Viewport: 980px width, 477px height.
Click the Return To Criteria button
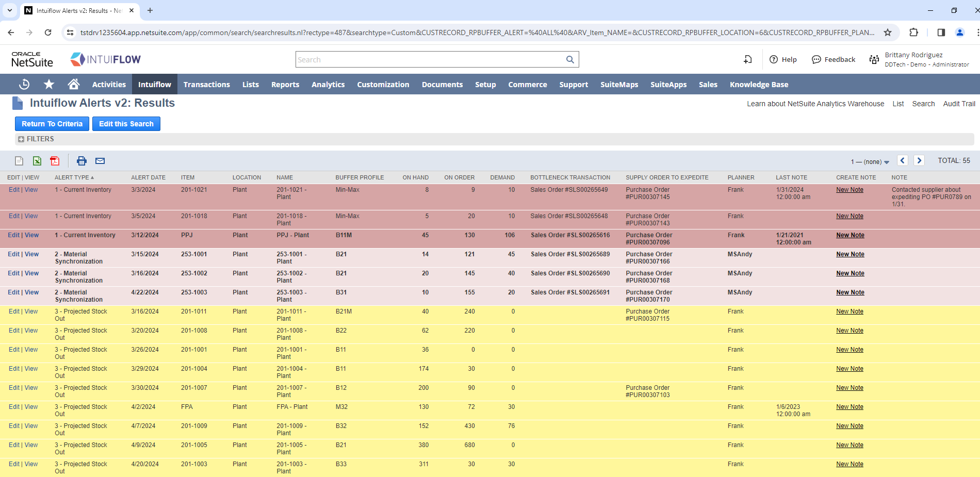pos(52,124)
